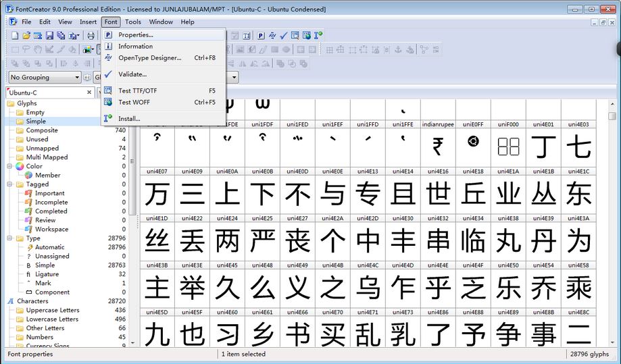Click the Unmapped glyphs folder
The width and height of the screenshot is (621, 364).
(x=42, y=149)
